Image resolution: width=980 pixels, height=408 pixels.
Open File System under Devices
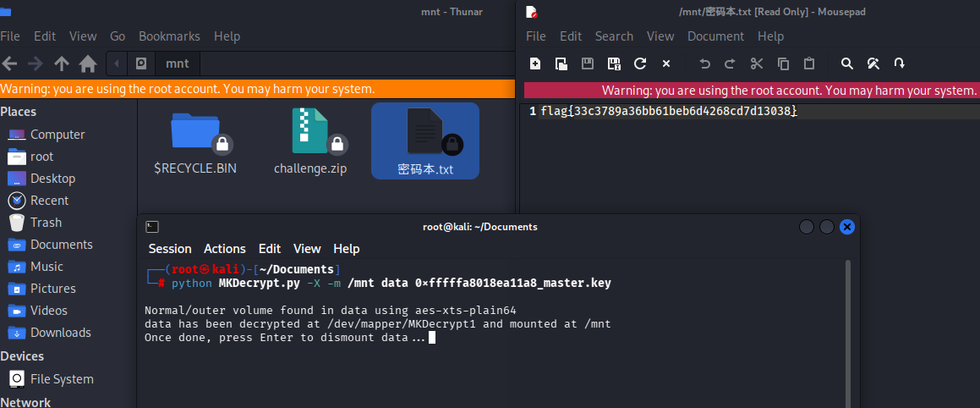(62, 379)
